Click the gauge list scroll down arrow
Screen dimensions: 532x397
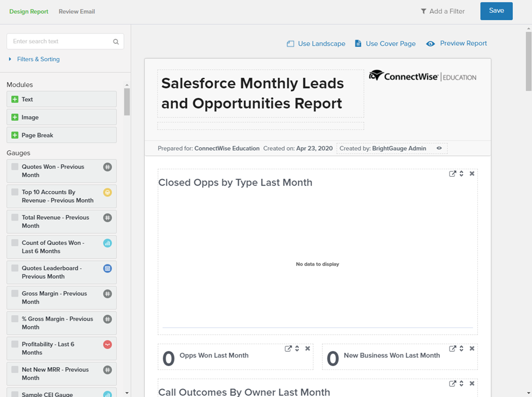(127, 393)
